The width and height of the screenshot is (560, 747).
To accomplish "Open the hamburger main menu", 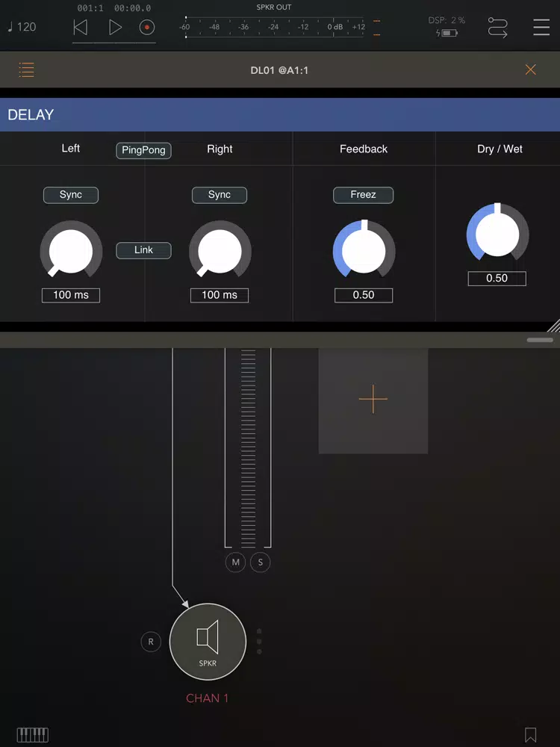I will coord(541,27).
